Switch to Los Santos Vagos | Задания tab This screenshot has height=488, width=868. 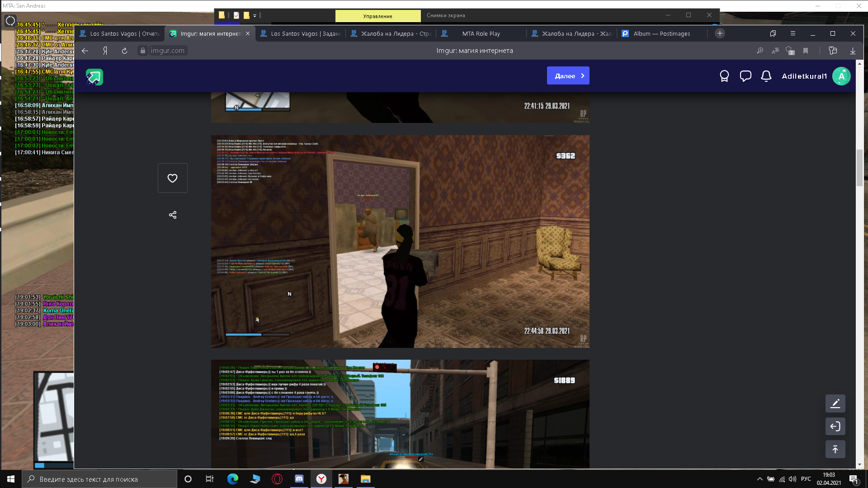pos(301,33)
